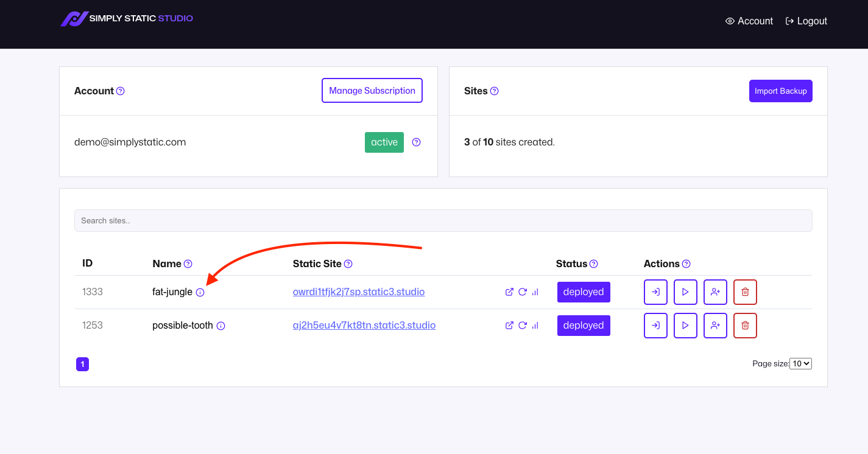
Task: Click red trash delete button for fat-jungle
Action: pyautogui.click(x=745, y=292)
